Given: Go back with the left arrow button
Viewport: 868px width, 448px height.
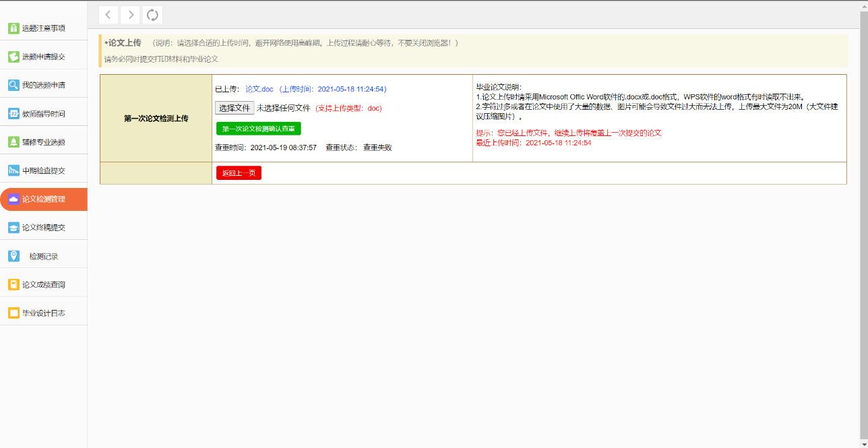Looking at the screenshot, I should (x=108, y=15).
